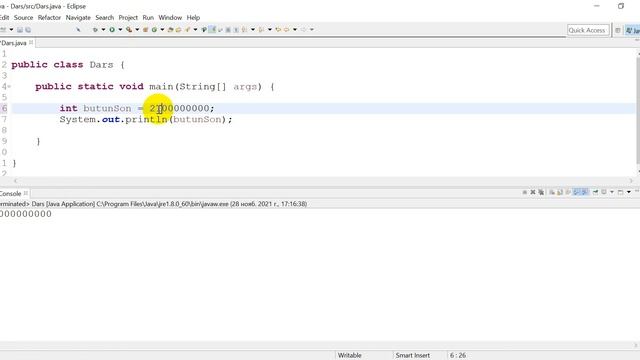Viewport: 640px width, 360px height.
Task: Minimize the Console view panel
Action: (637, 191)
